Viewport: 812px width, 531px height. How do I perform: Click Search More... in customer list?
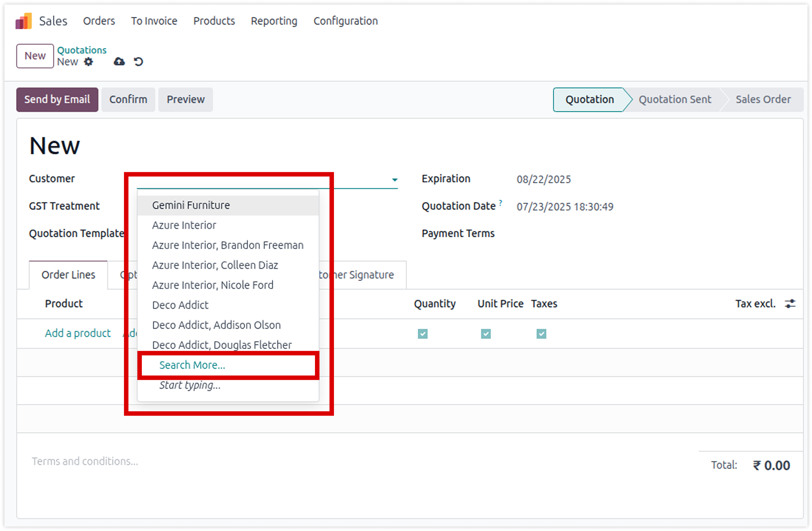(192, 365)
